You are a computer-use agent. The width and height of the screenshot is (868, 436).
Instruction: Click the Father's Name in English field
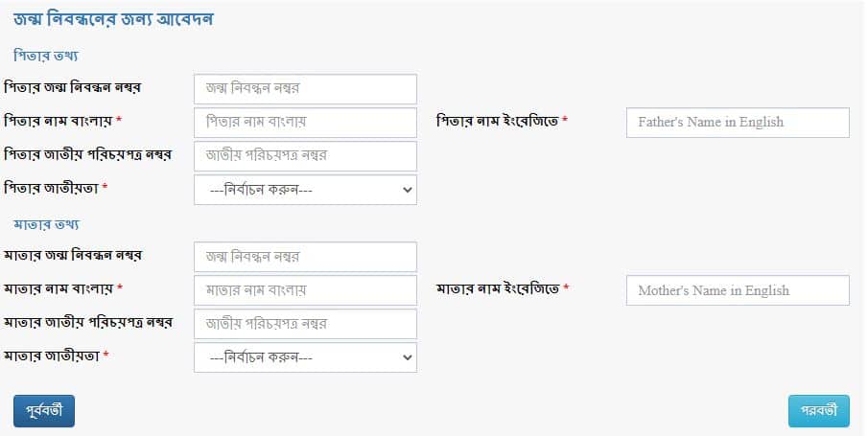737,123
